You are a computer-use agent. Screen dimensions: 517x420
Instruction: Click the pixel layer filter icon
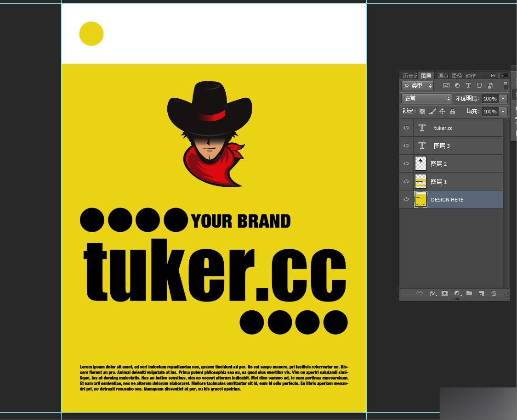coord(446,86)
